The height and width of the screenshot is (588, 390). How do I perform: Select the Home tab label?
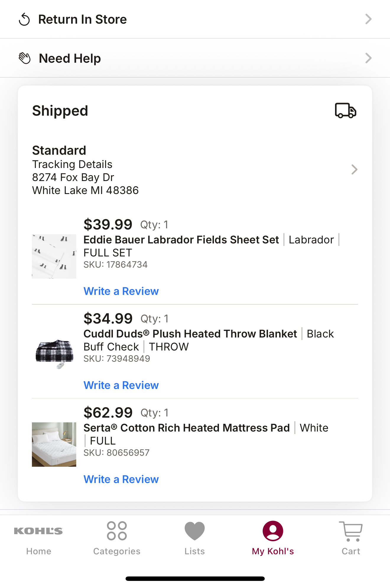tap(39, 551)
